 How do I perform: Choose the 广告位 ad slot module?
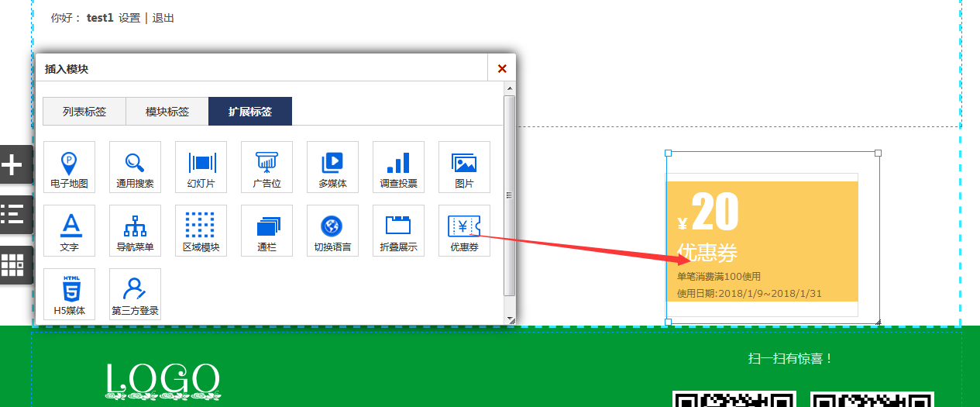point(266,167)
